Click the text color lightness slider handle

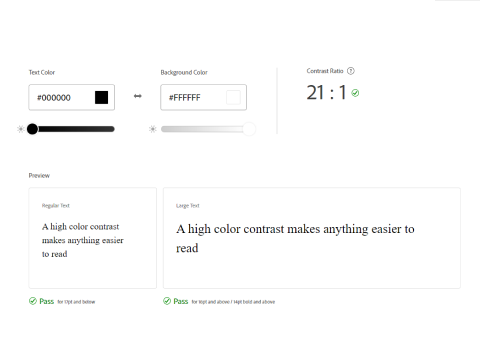[32, 129]
